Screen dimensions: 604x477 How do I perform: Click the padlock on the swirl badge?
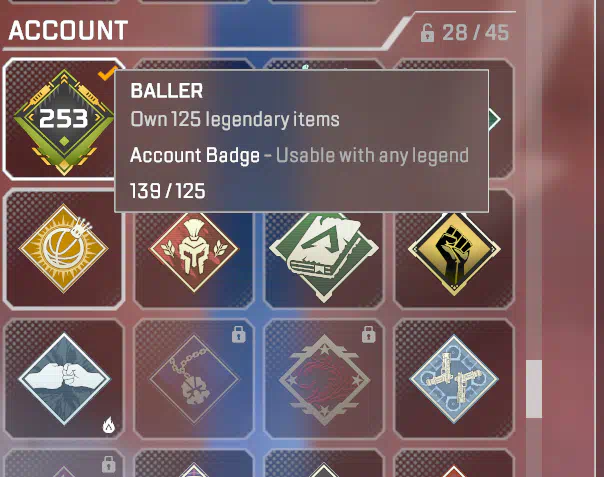click(x=368, y=334)
